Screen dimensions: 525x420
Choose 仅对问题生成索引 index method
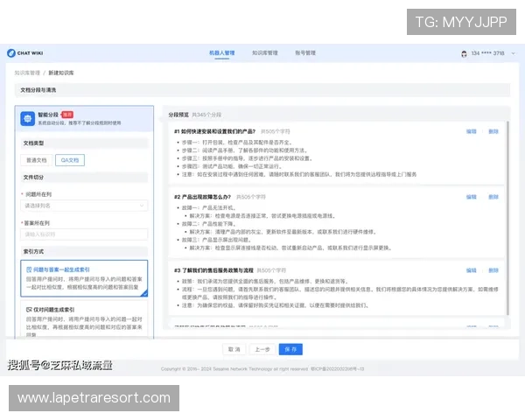click(84, 319)
